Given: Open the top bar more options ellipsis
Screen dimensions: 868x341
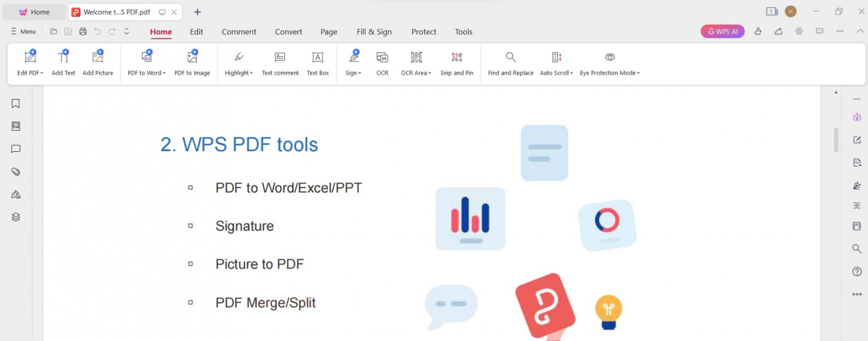Looking at the screenshot, I should 840,31.
